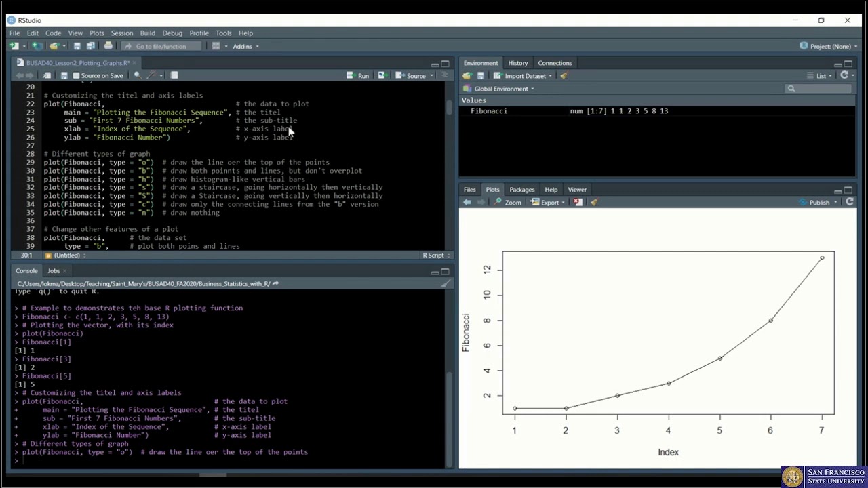The image size is (868, 488).
Task: Open the Session menu
Action: click(122, 33)
